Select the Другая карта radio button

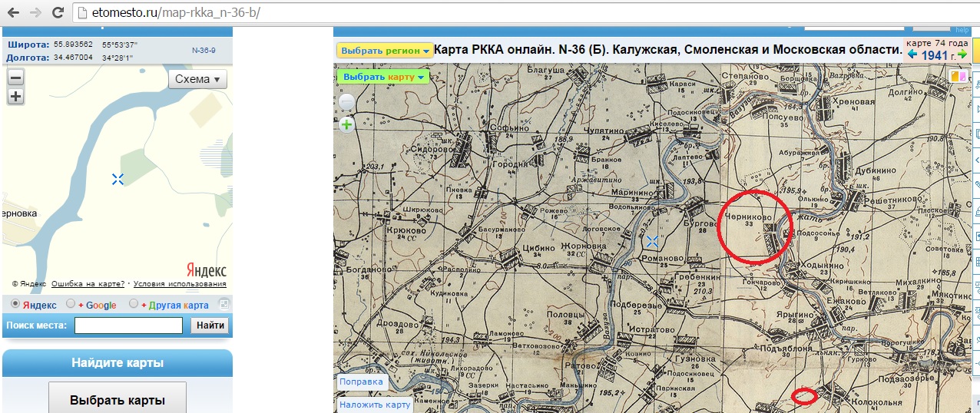pos(134,304)
